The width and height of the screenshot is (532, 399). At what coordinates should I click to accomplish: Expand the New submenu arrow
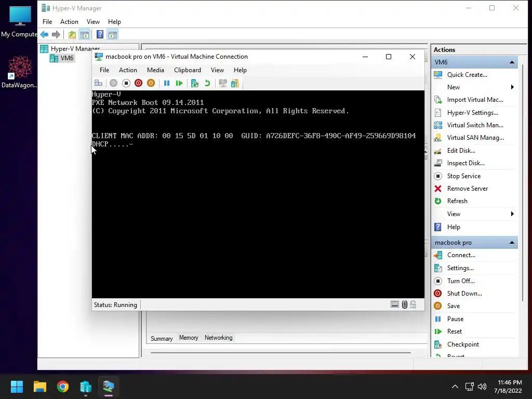pyautogui.click(x=512, y=87)
